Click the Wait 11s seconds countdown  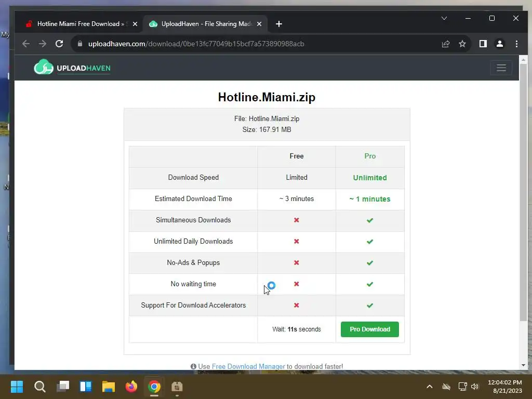pos(297,329)
